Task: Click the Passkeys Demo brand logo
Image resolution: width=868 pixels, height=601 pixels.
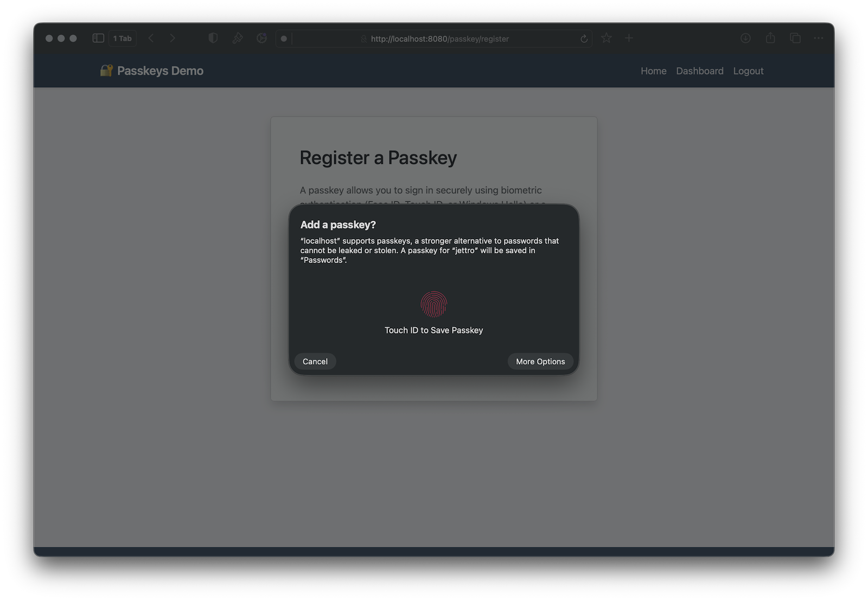Action: point(152,71)
